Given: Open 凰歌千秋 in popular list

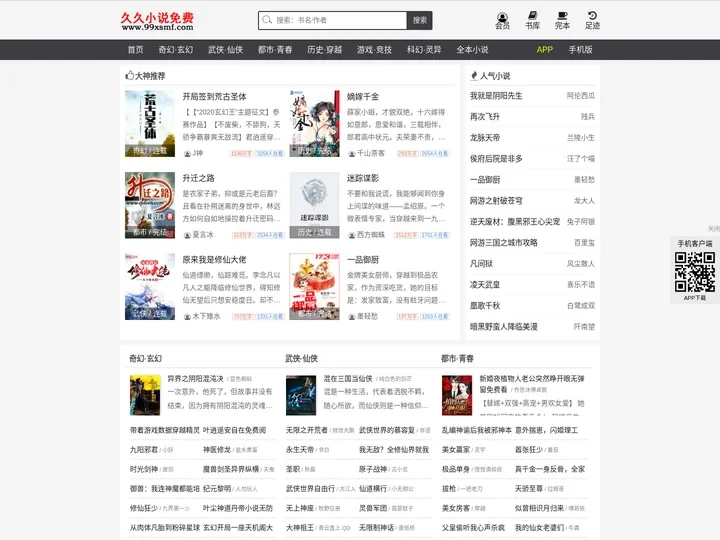Looking at the screenshot, I should [485, 306].
